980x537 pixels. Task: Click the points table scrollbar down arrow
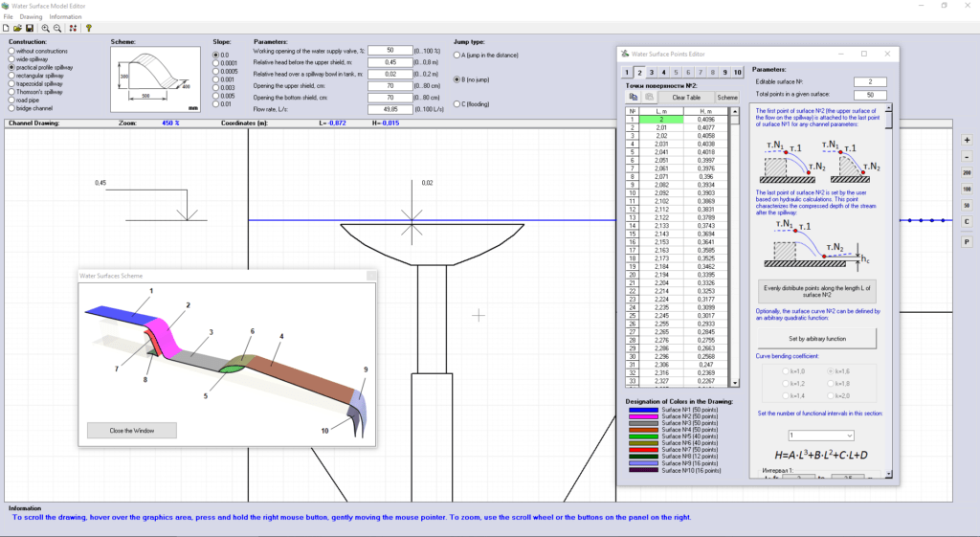pos(735,383)
